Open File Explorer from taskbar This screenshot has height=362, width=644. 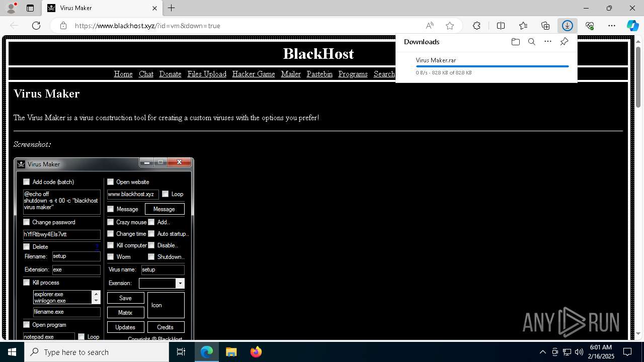(x=231, y=352)
